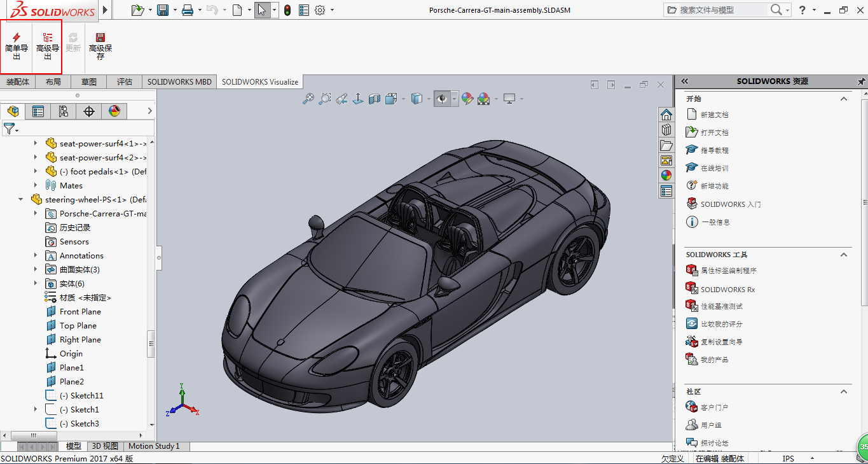Click the View Settings monitor icon
868x464 pixels.
pos(509,99)
